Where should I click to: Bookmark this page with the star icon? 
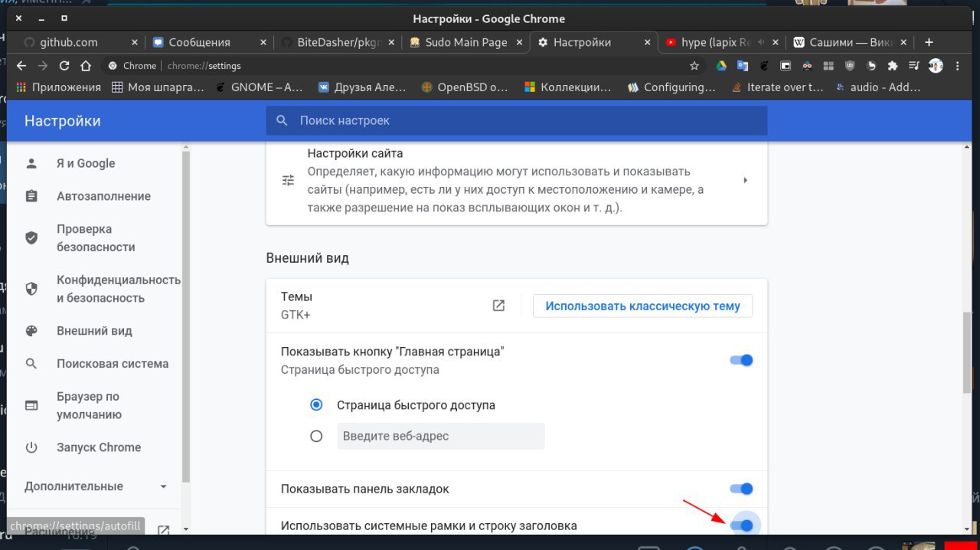(694, 66)
